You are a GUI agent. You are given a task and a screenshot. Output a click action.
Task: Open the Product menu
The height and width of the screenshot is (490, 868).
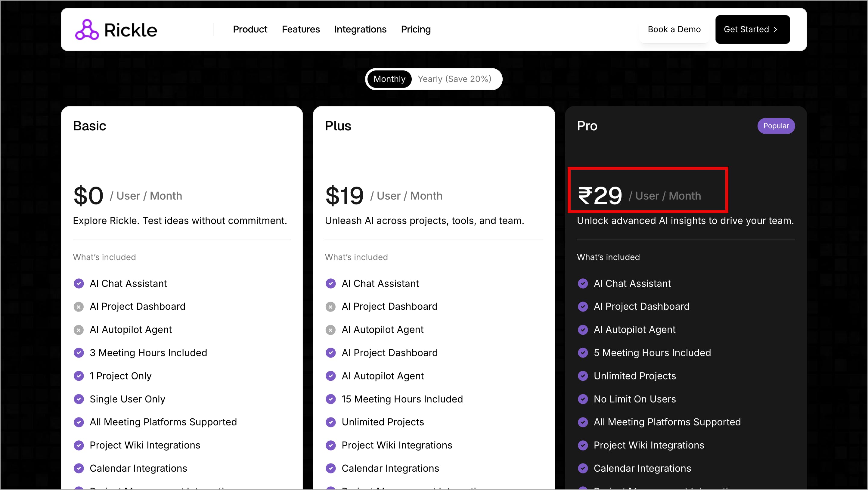[x=250, y=29]
